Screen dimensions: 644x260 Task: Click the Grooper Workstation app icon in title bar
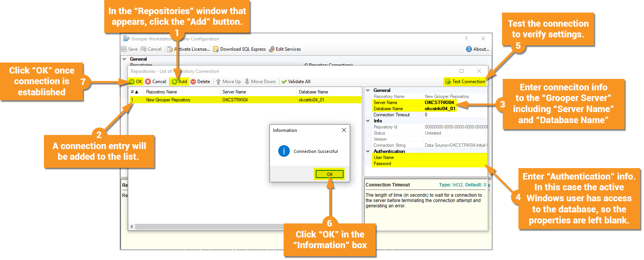[126, 39]
